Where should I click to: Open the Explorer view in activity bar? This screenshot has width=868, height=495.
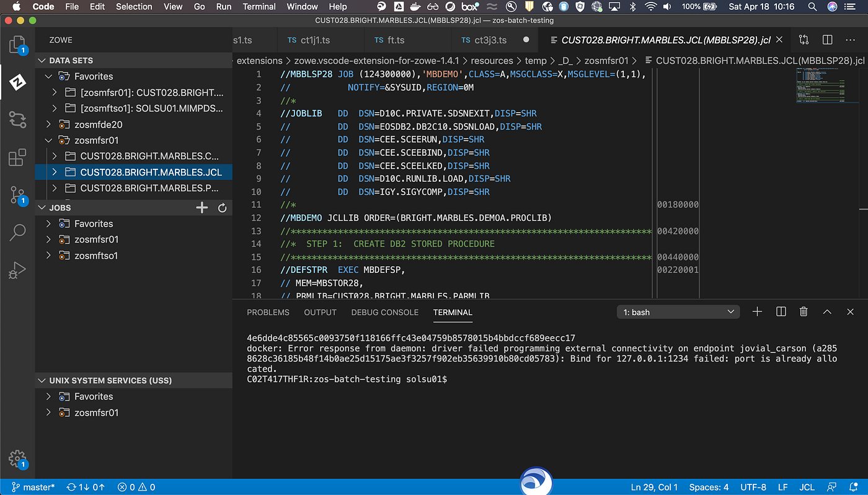17,45
